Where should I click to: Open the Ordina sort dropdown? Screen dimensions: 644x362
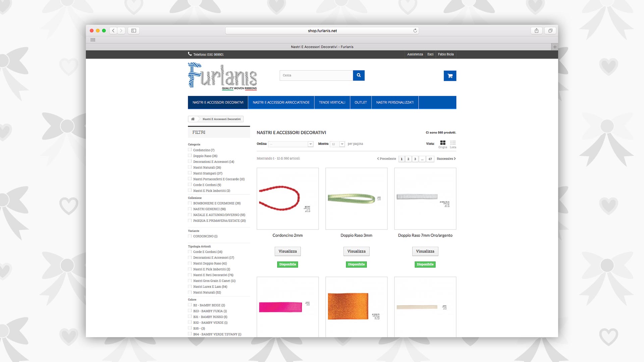point(291,144)
